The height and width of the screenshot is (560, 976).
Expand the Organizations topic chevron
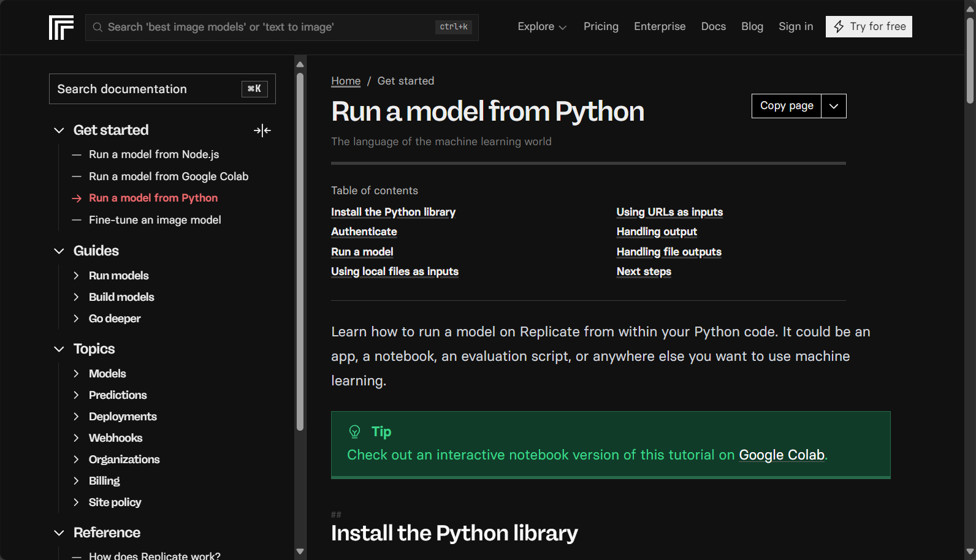click(76, 460)
